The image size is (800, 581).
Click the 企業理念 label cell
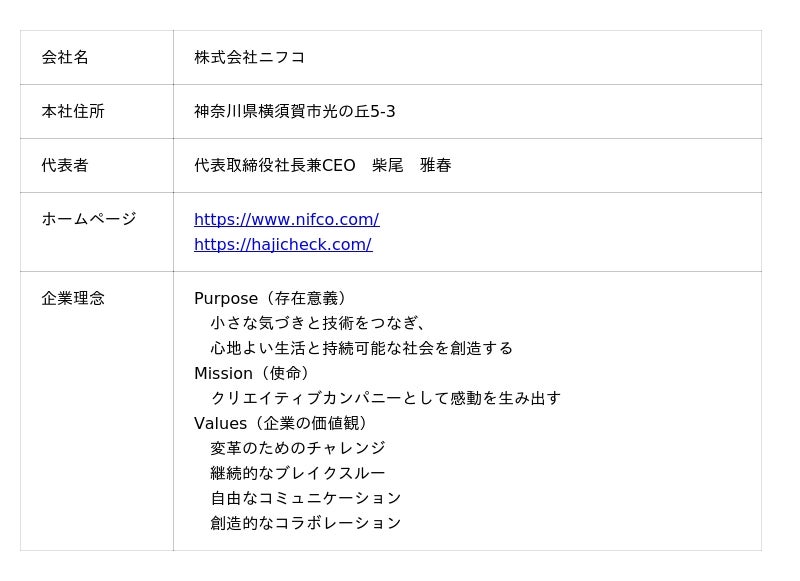click(x=73, y=298)
